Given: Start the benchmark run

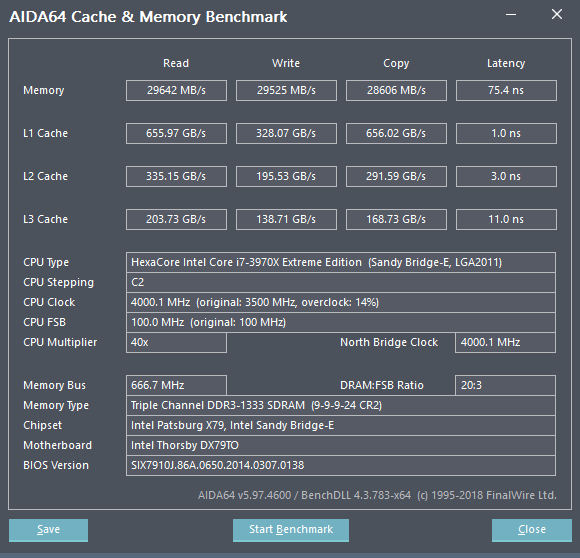Looking at the screenshot, I should (x=291, y=530).
